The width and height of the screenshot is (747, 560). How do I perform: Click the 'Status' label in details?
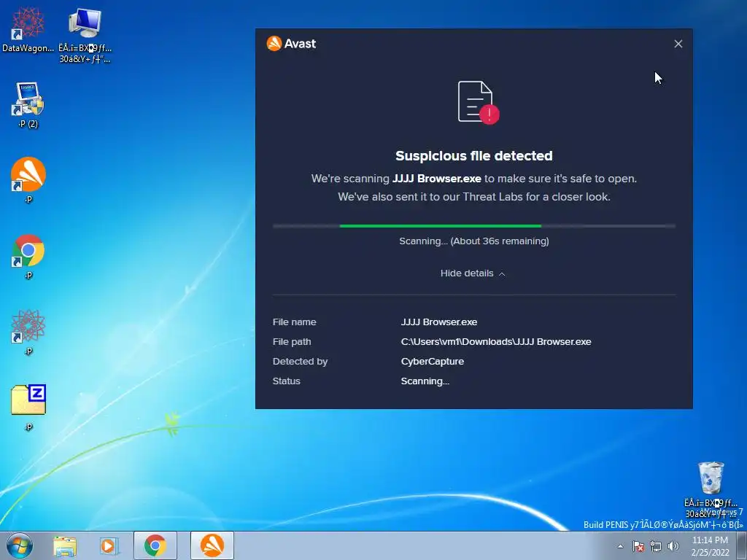coord(286,381)
